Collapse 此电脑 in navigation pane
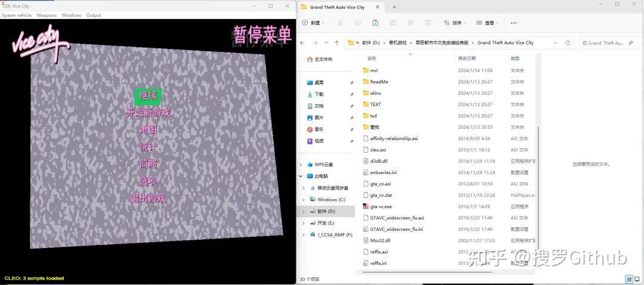This screenshot has width=644, height=285. tap(301, 176)
